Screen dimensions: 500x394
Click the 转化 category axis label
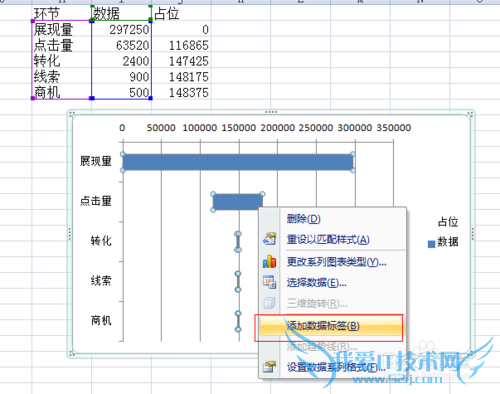pyautogui.click(x=101, y=241)
